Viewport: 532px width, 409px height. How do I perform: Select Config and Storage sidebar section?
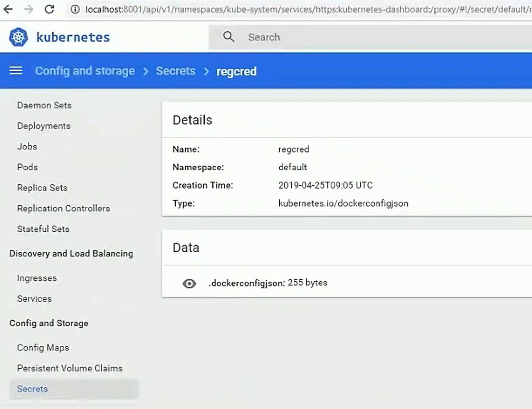49,323
